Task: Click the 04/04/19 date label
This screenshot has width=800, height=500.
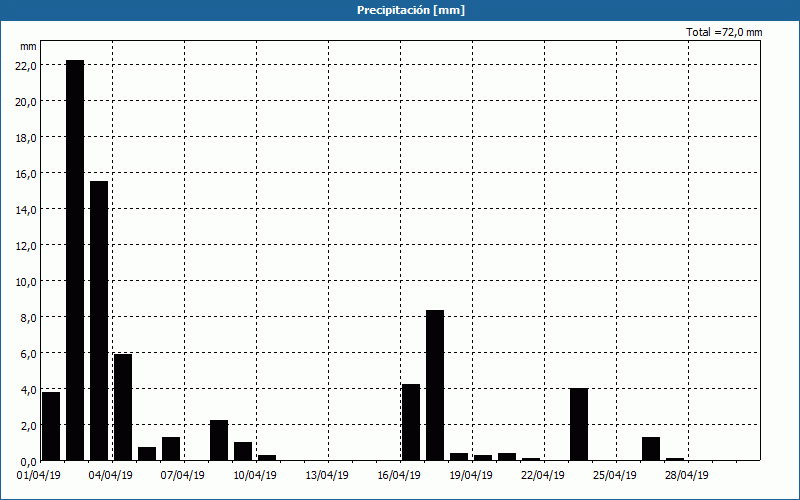Action: pos(111,476)
